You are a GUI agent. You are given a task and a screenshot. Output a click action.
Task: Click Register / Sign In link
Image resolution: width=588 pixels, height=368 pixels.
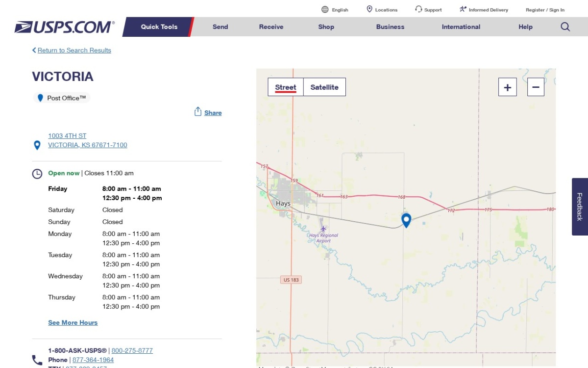tap(545, 10)
